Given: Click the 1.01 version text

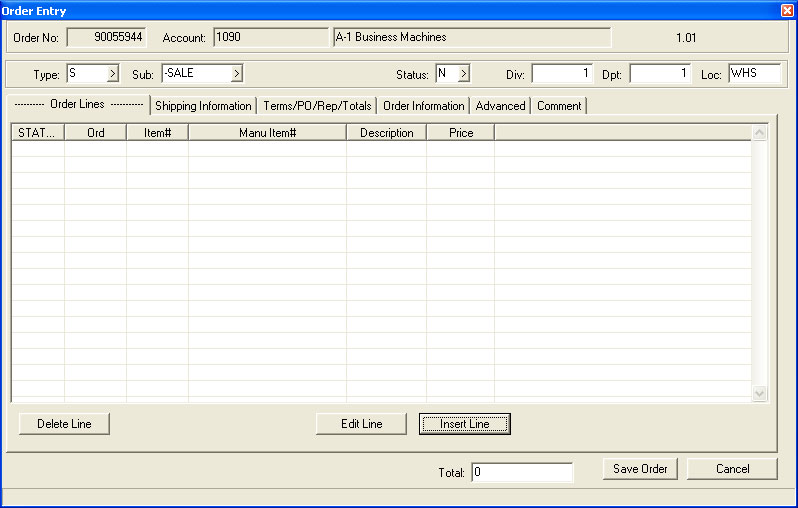Looking at the screenshot, I should 686,38.
